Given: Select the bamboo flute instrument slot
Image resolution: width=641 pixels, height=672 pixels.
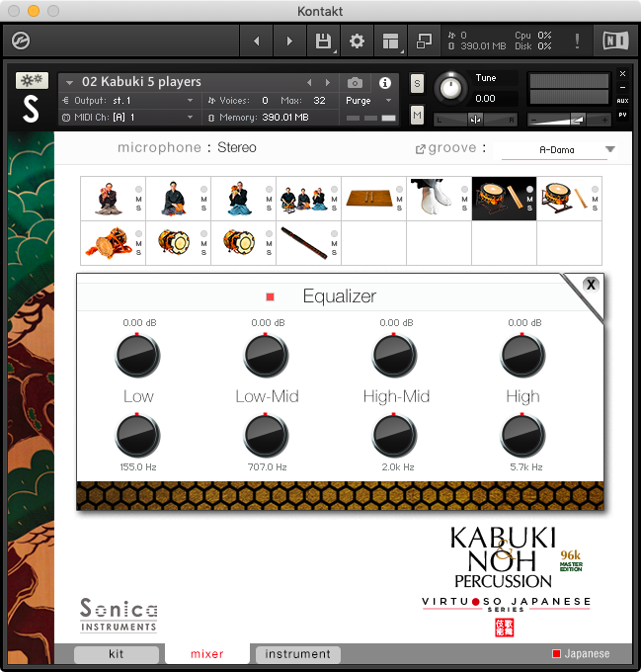Looking at the screenshot, I should [x=304, y=243].
